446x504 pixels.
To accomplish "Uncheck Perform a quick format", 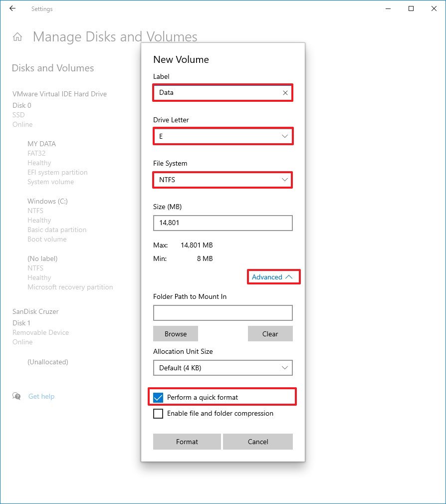I will [x=158, y=397].
